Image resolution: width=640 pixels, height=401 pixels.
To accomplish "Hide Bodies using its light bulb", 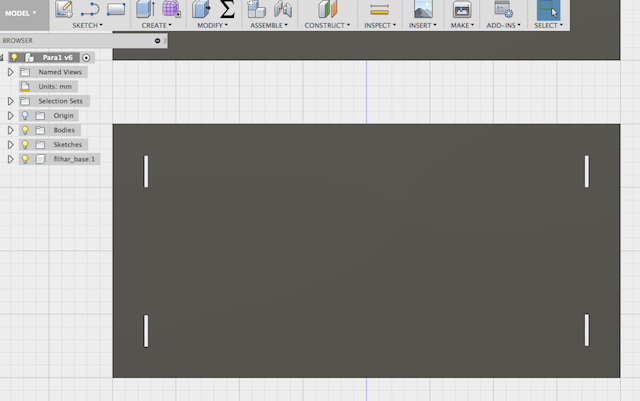I will click(25, 130).
